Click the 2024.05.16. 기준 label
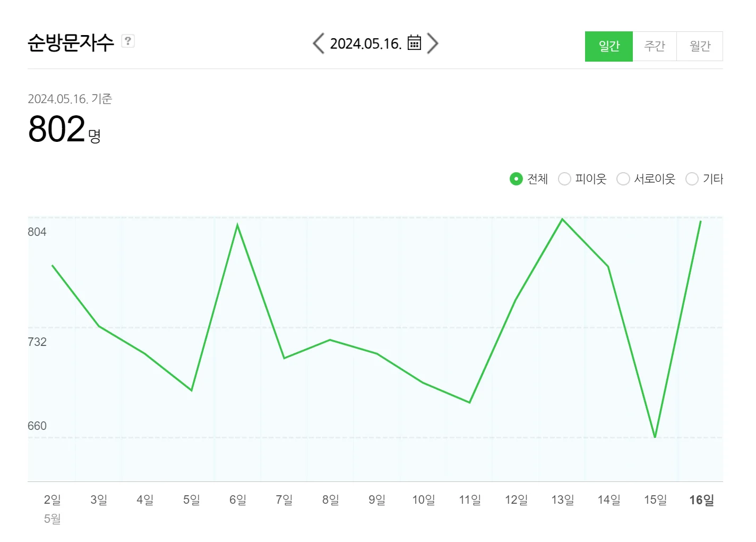This screenshot has height=542, width=756. coord(70,99)
